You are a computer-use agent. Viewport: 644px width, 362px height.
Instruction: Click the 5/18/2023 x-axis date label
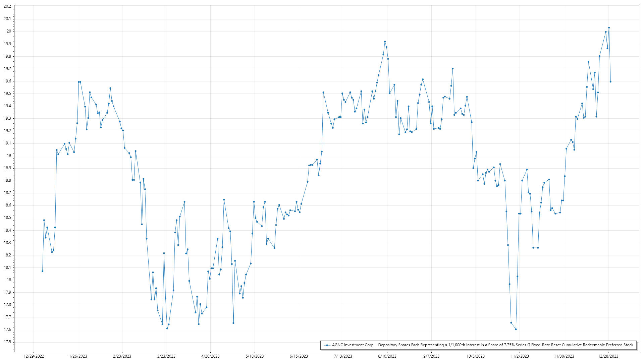(255, 356)
